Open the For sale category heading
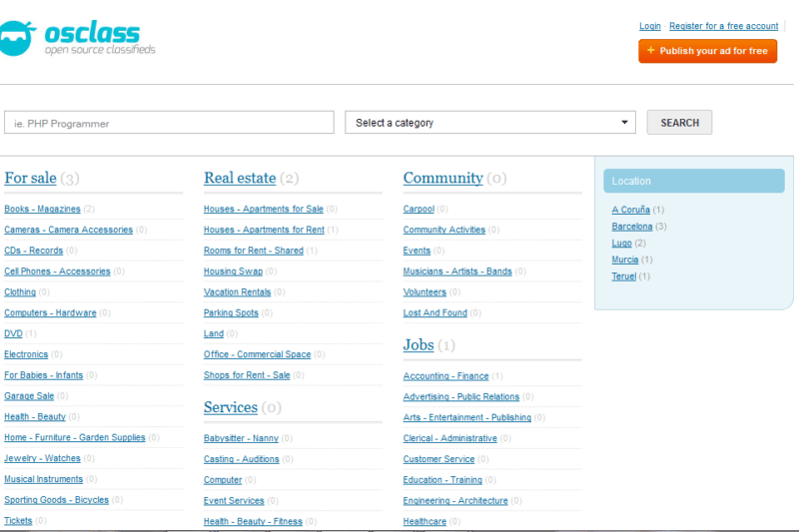Viewport: 799px width, 532px height. click(x=31, y=178)
